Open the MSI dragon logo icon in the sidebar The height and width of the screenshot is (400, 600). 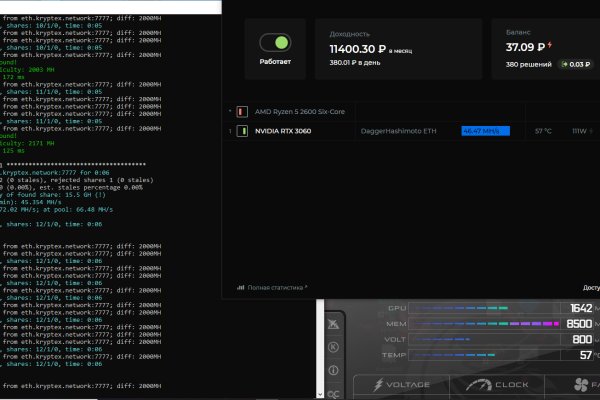click(x=333, y=324)
